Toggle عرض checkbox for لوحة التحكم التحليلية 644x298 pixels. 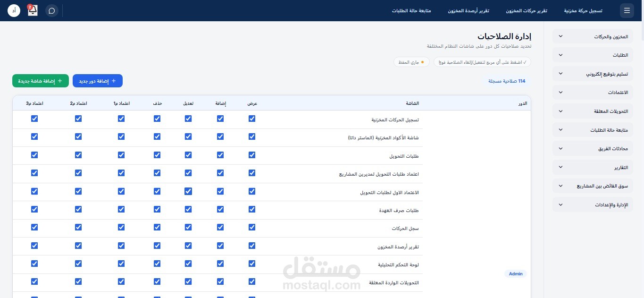(252, 264)
